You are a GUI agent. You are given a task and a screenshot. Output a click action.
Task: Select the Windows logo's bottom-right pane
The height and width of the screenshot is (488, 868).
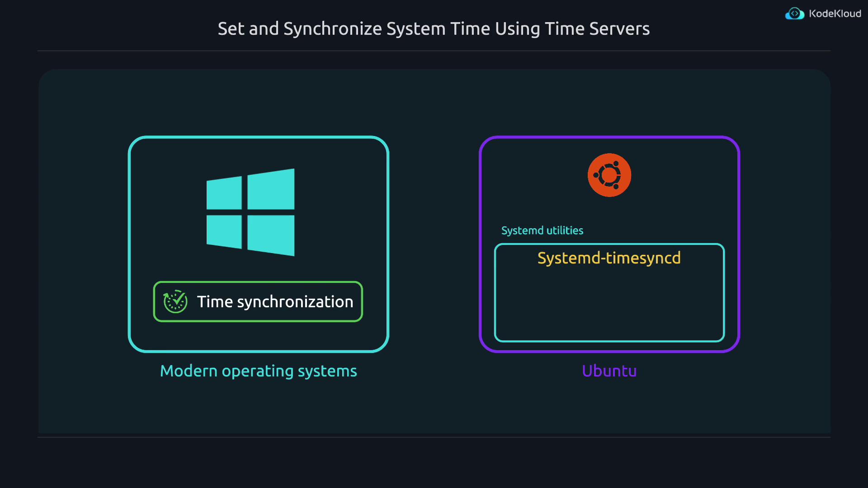click(271, 235)
